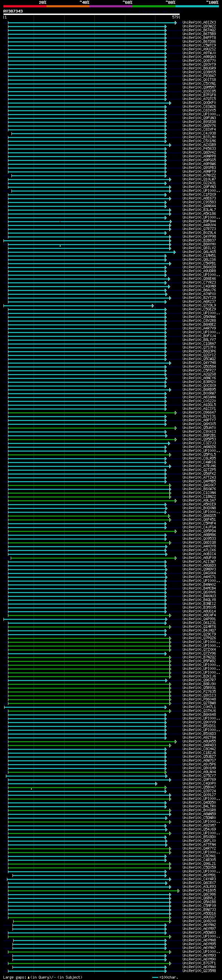Open UniRef100_Q4GXK7 subject
The width and height of the screenshot is (222, 980).
click(199, 485)
